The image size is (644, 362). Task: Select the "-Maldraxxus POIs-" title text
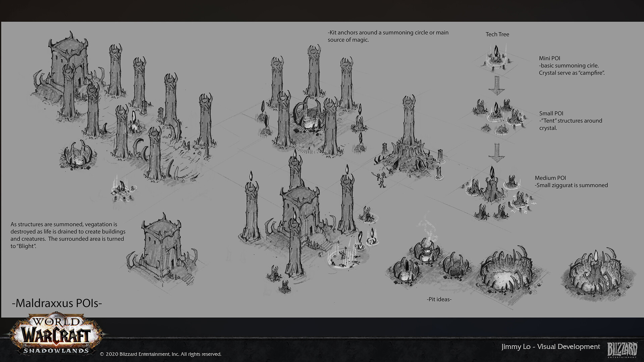(x=57, y=303)
